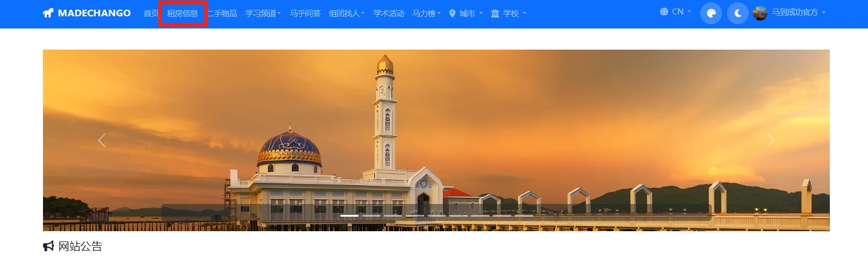Screen dimensions: 868x256
Task: Open the color theme palette
Action: [711, 13]
